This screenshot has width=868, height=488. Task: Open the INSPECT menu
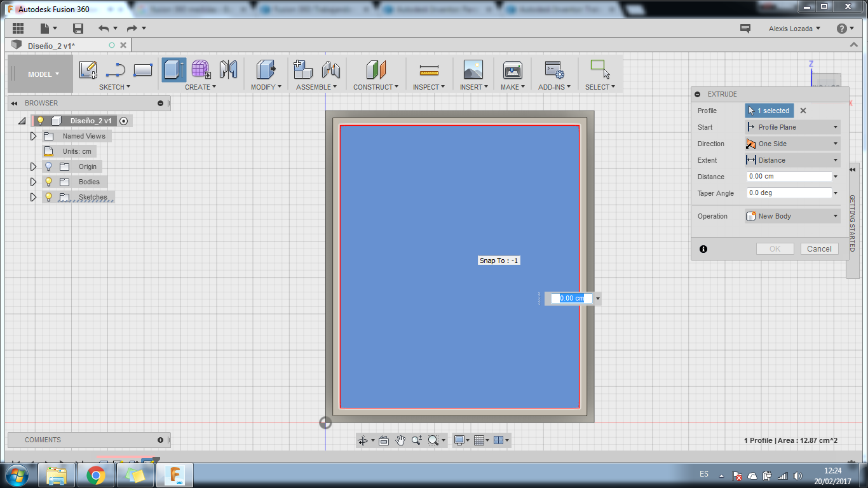pyautogui.click(x=429, y=87)
